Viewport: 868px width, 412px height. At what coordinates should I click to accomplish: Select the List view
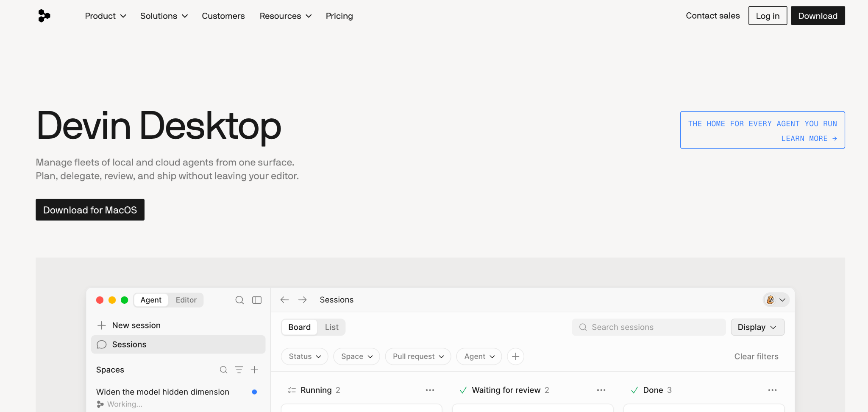tap(331, 327)
